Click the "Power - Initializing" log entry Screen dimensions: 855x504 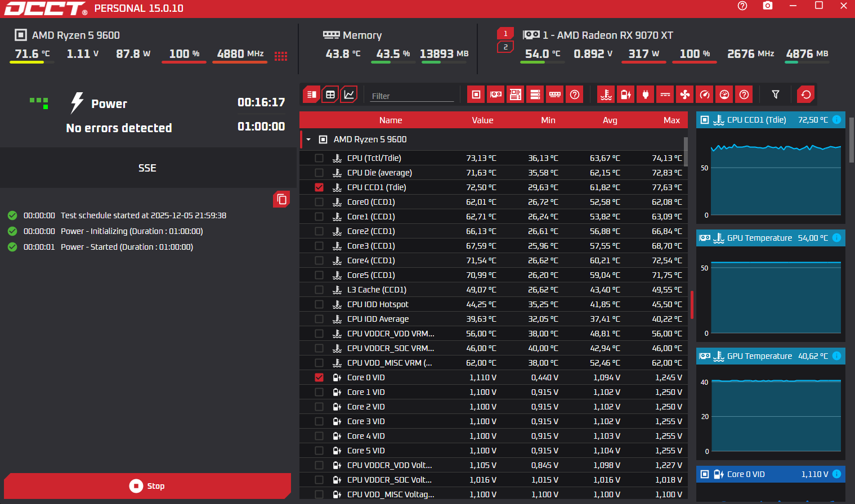132,231
